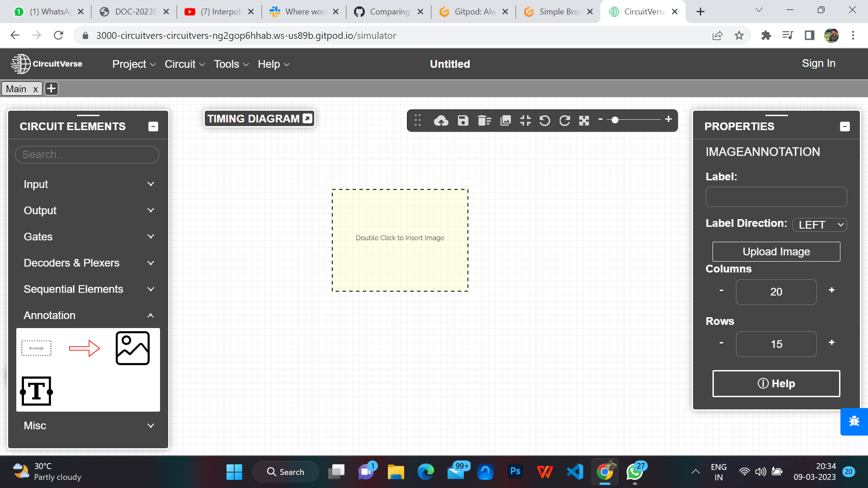Enter fullscreen via the expand icon
Image resolution: width=868 pixels, height=488 pixels.
tap(584, 121)
